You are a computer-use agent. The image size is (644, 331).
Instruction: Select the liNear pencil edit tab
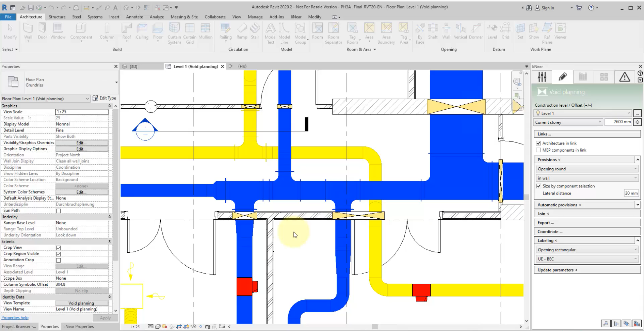[563, 77]
